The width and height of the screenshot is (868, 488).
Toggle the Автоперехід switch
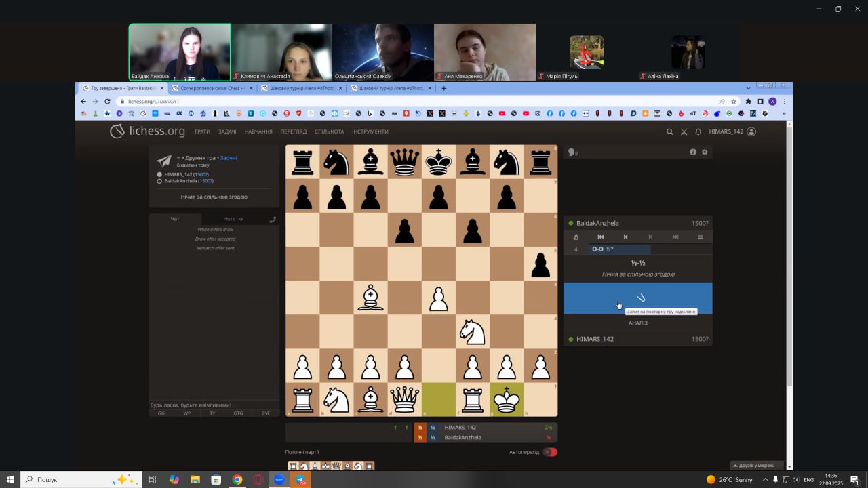(x=550, y=452)
